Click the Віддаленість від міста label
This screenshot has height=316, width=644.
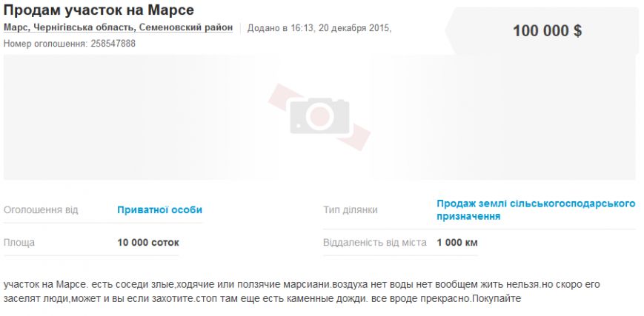click(375, 243)
